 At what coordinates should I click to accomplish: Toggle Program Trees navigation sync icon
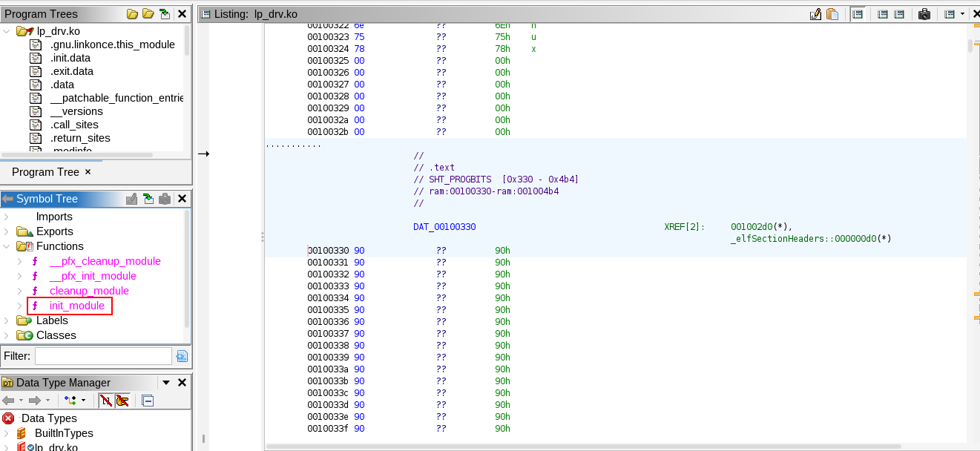click(164, 13)
